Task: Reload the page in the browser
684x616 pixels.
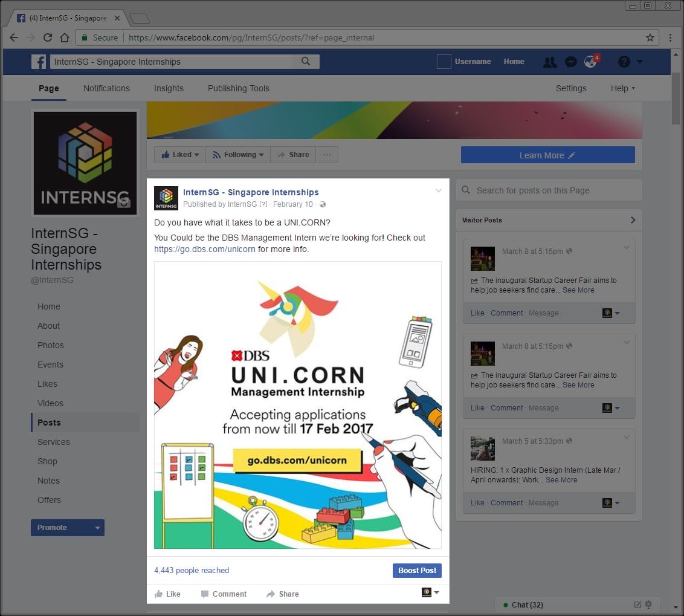Action: coord(48,37)
